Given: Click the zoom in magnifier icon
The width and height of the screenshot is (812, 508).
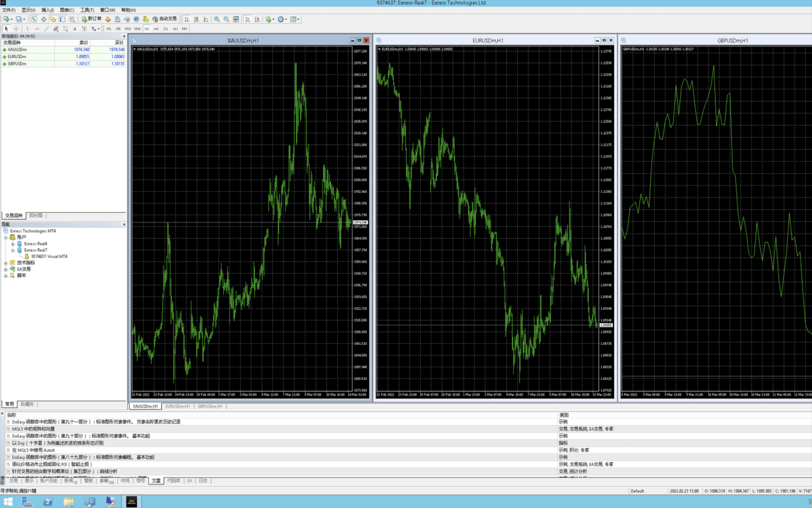Looking at the screenshot, I should pyautogui.click(x=217, y=19).
